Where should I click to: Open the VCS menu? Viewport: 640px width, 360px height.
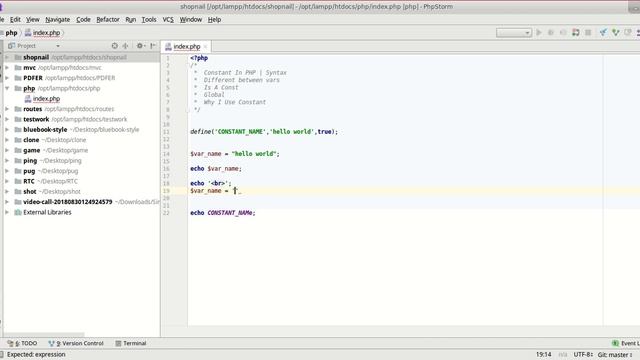[x=168, y=20]
